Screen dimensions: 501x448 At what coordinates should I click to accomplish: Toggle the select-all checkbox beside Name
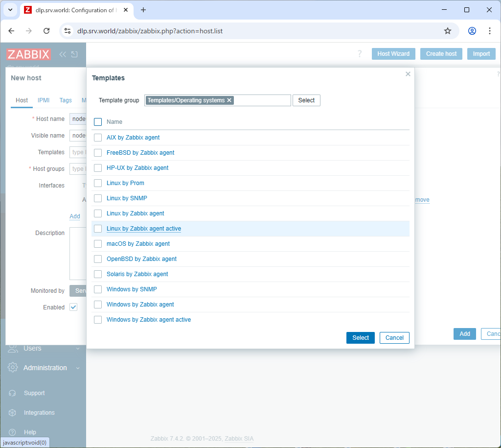[x=98, y=122]
